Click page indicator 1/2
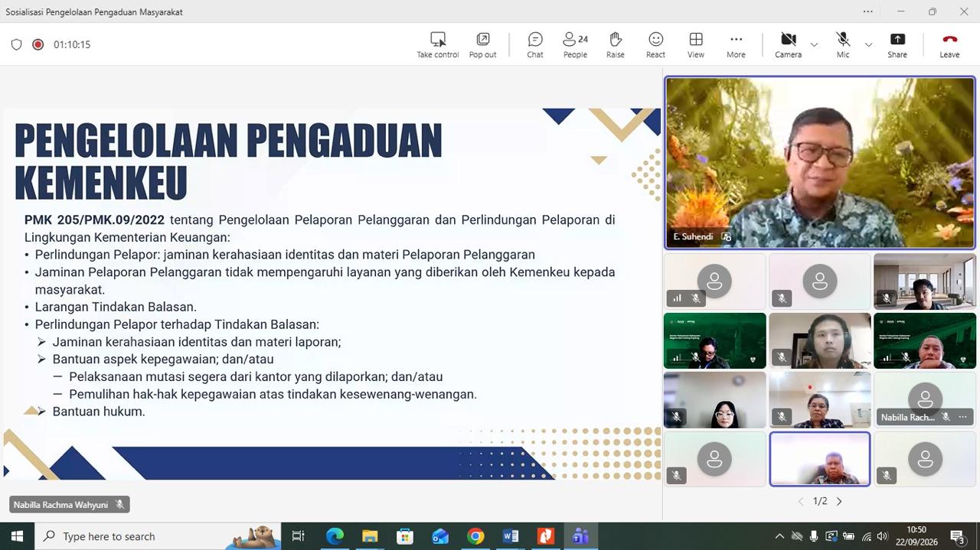This screenshot has height=550, width=980. [x=820, y=501]
